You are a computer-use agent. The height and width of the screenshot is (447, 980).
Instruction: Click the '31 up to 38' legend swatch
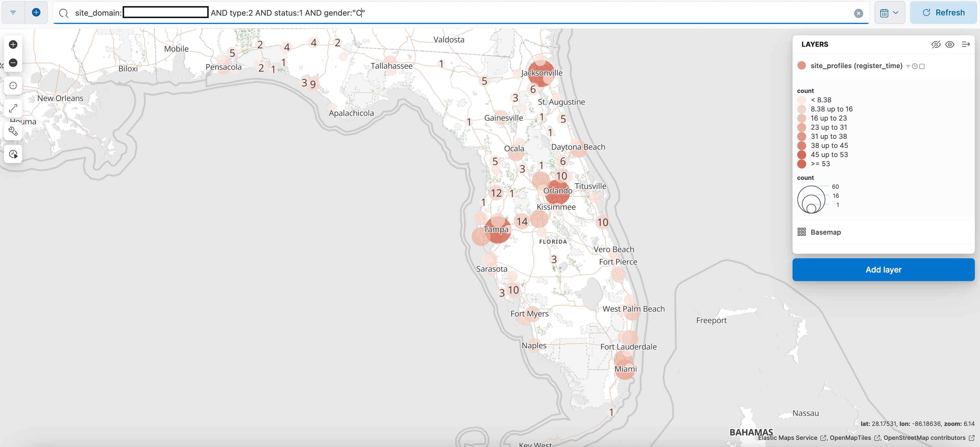pyautogui.click(x=802, y=136)
